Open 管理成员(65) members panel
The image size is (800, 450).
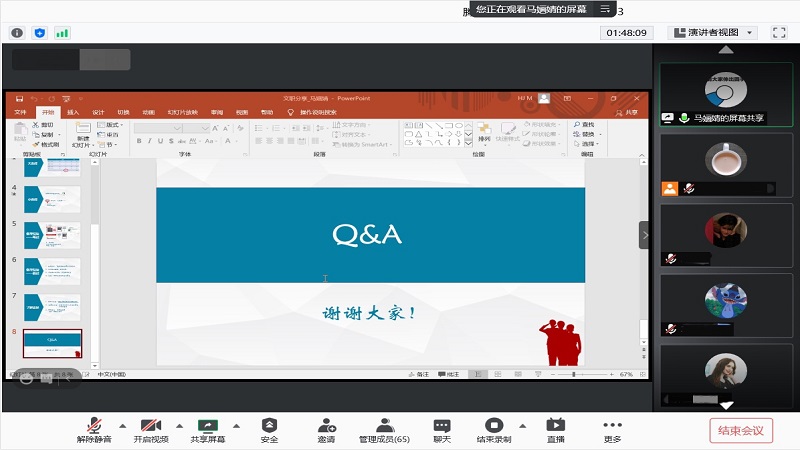tap(385, 426)
